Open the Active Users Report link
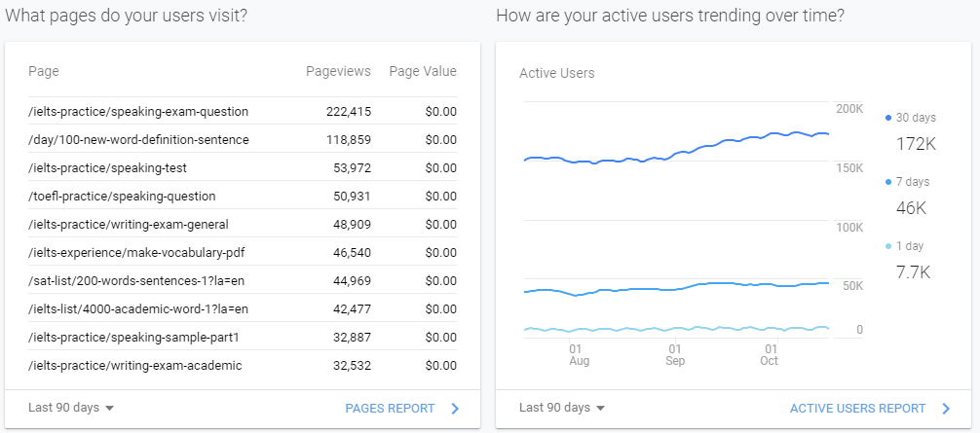 click(x=857, y=409)
